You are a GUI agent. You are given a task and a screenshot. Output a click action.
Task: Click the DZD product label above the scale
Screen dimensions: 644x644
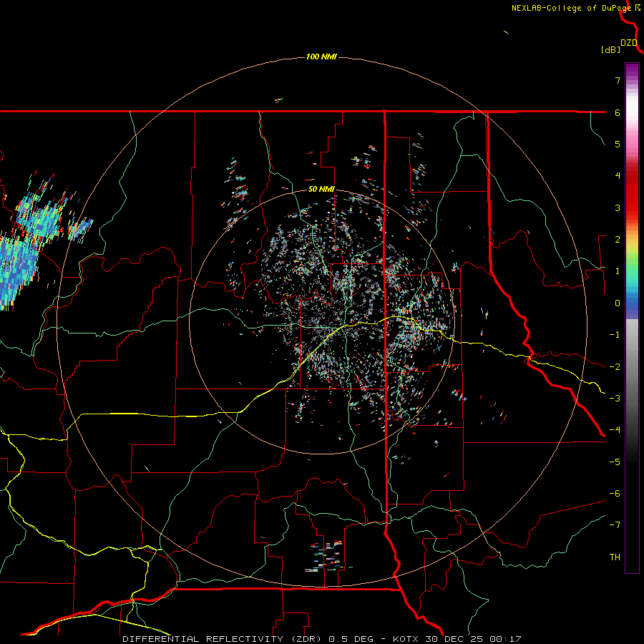pyautogui.click(x=629, y=43)
